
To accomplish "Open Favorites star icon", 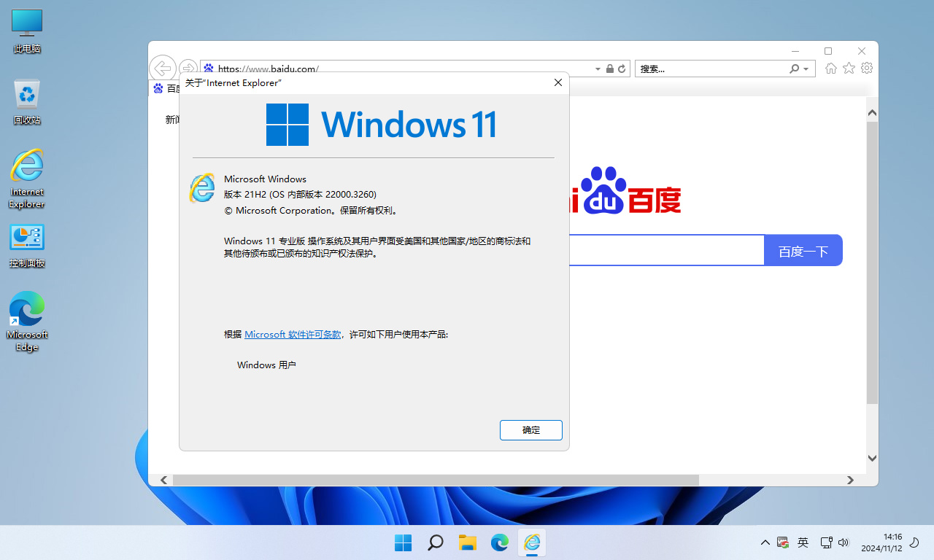I will point(849,68).
